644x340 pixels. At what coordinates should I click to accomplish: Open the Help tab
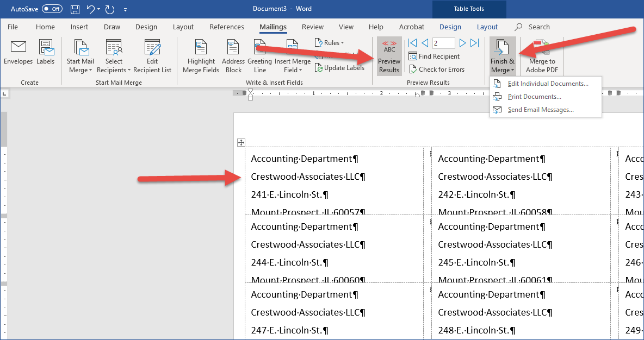(376, 27)
